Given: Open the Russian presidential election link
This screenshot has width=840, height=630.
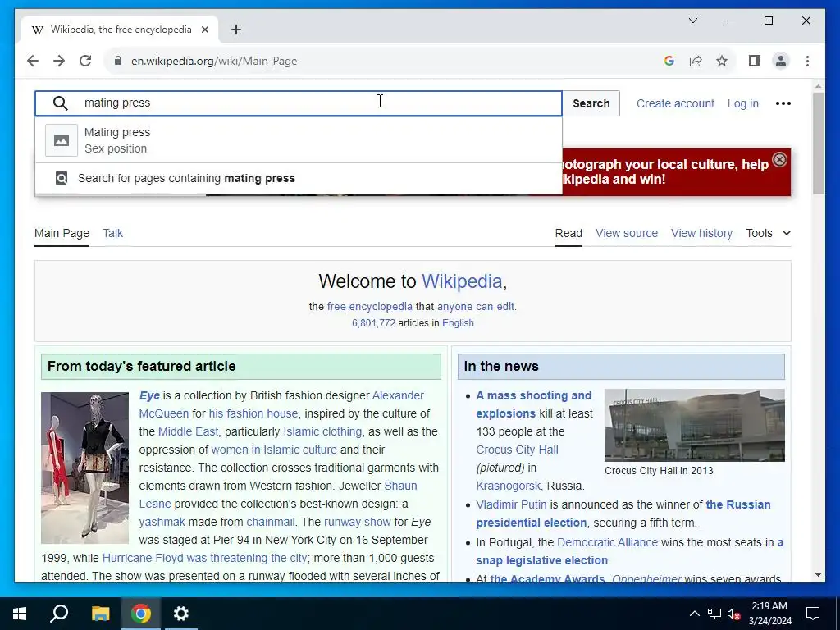Looking at the screenshot, I should (738, 504).
